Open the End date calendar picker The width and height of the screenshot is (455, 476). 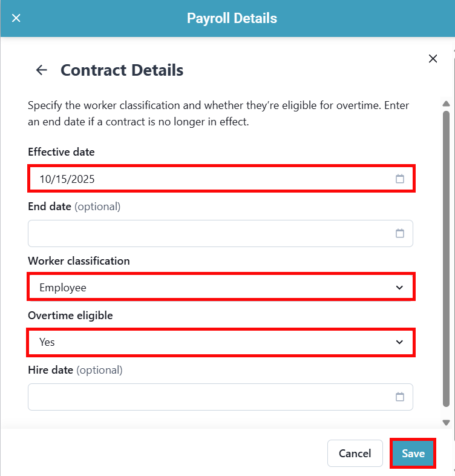coord(399,234)
